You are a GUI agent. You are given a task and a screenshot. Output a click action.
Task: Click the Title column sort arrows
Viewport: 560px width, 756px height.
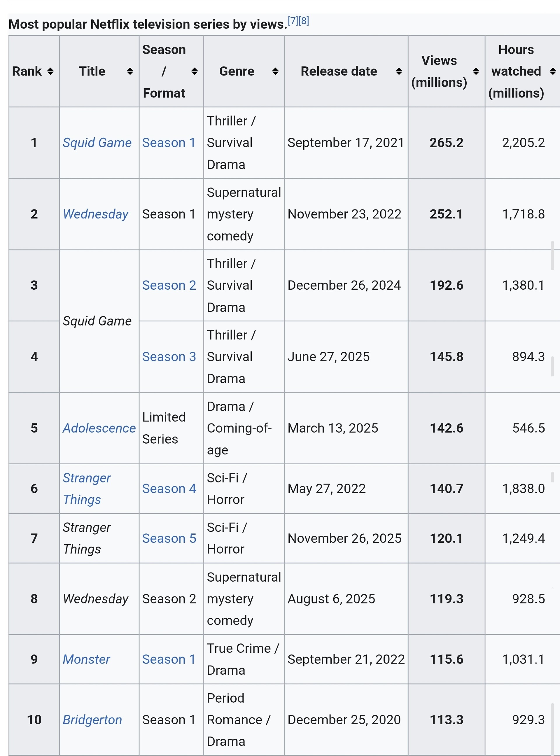130,71
